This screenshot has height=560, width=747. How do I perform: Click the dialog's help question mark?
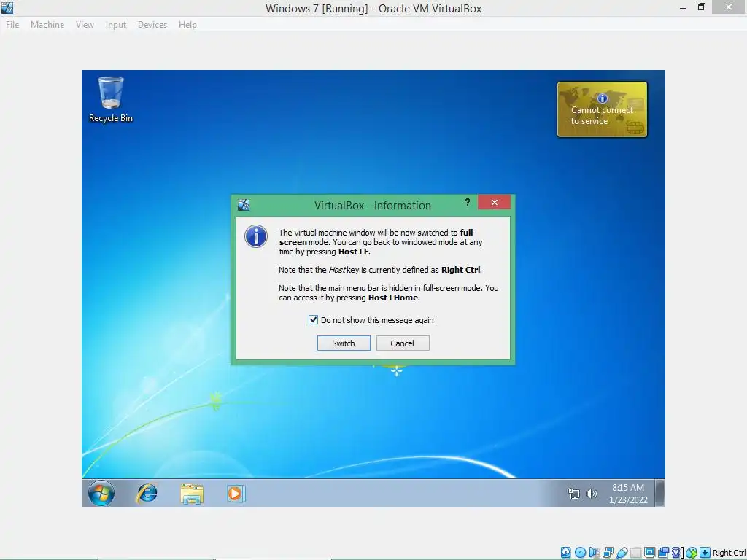point(468,203)
